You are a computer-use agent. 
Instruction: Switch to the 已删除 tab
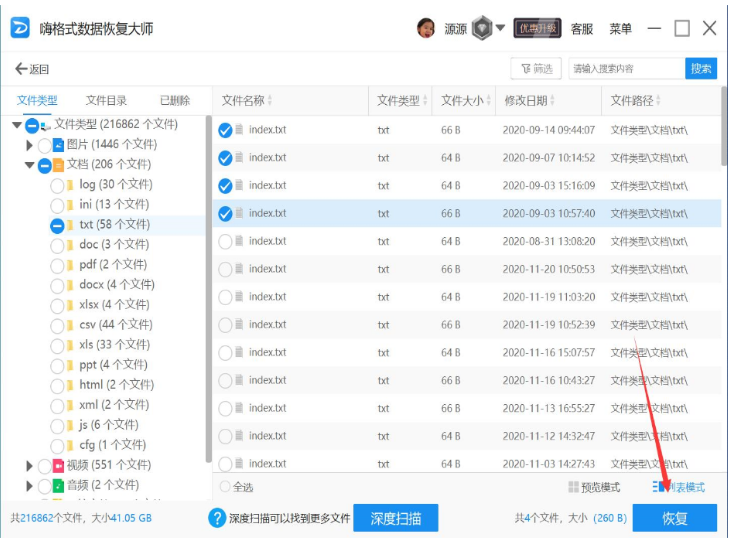(175, 100)
